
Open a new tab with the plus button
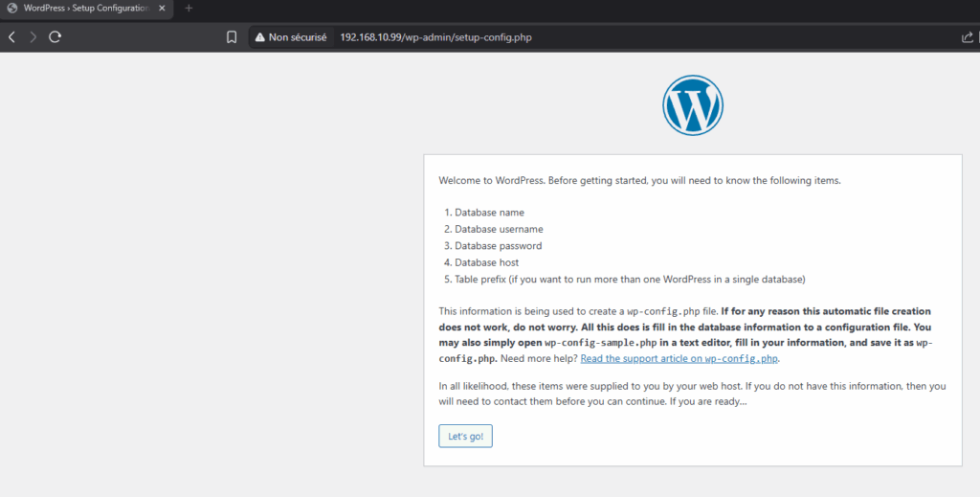[189, 9]
